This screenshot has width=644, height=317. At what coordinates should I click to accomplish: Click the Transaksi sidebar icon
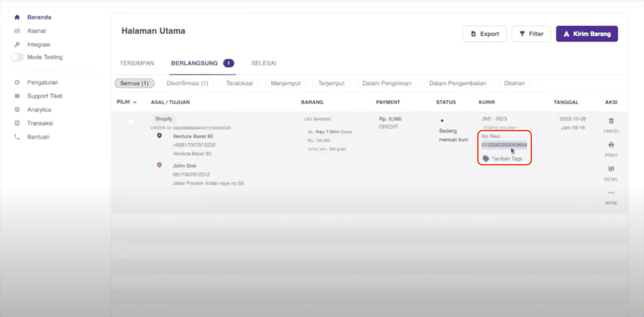[17, 123]
